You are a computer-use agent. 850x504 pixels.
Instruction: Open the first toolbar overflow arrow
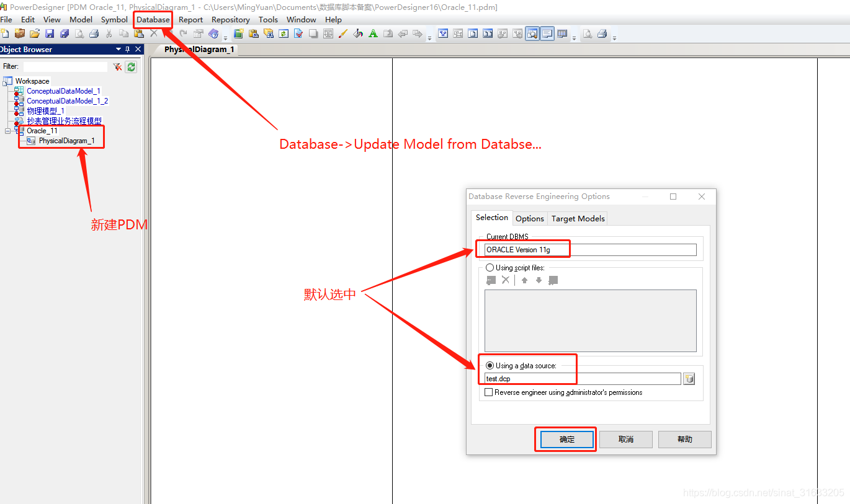point(225,38)
